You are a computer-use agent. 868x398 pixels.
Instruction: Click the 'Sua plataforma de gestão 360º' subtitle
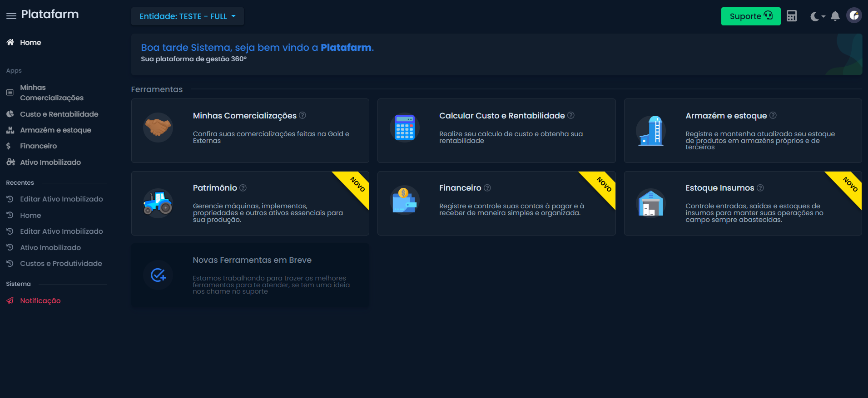[x=194, y=59]
